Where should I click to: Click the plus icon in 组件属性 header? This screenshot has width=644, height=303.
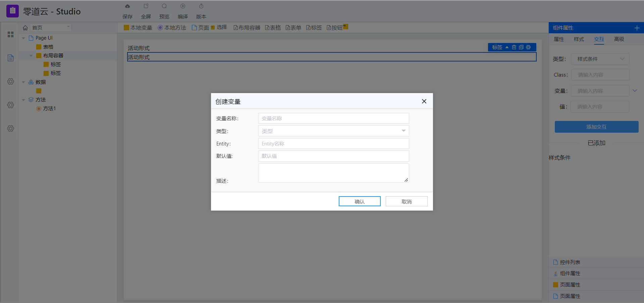coord(637,28)
